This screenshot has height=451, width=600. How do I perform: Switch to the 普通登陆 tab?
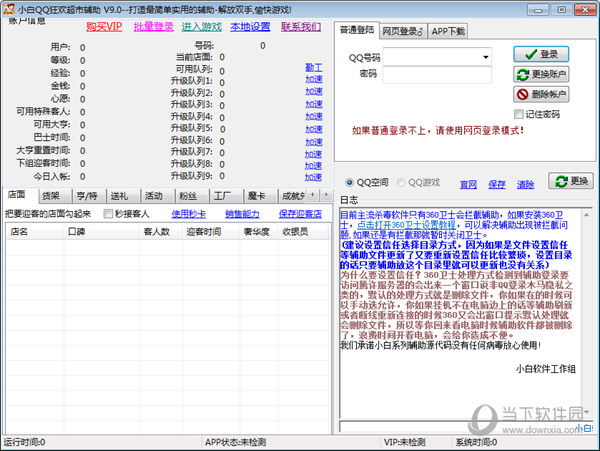357,30
